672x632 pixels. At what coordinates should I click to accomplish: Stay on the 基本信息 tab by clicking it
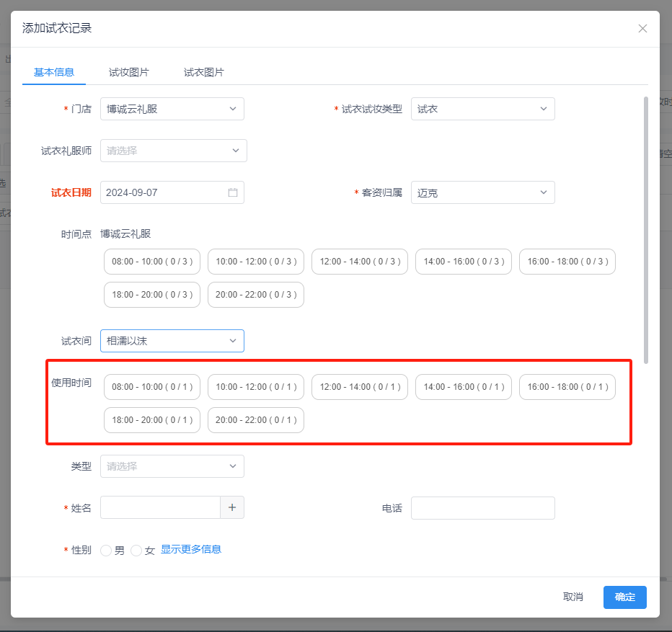point(54,72)
